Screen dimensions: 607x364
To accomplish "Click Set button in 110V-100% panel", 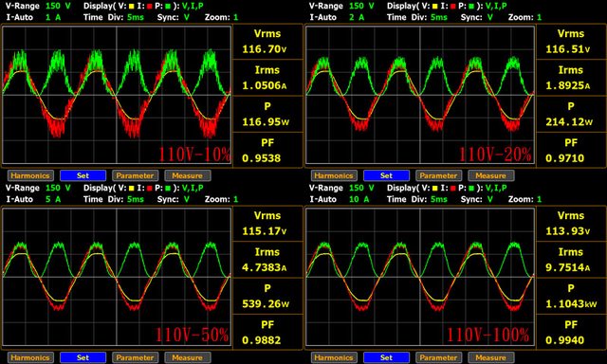I will 386,357.
